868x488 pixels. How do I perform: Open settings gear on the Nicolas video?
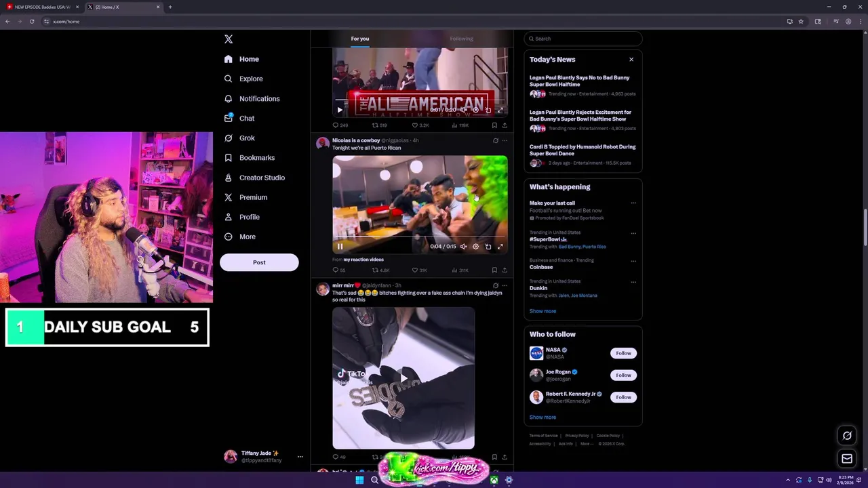475,247
